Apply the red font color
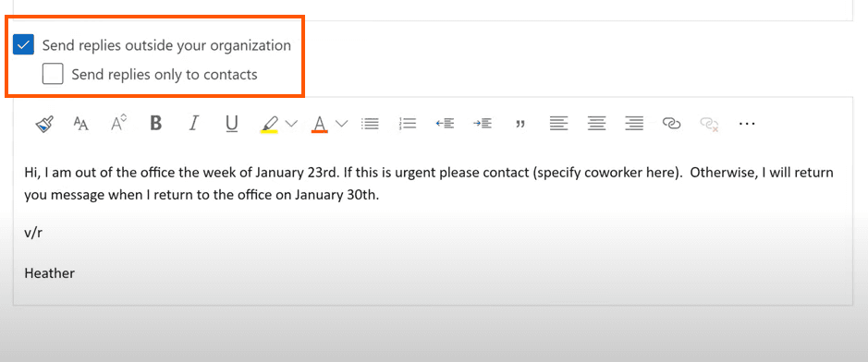The height and width of the screenshot is (362, 868). (320, 124)
